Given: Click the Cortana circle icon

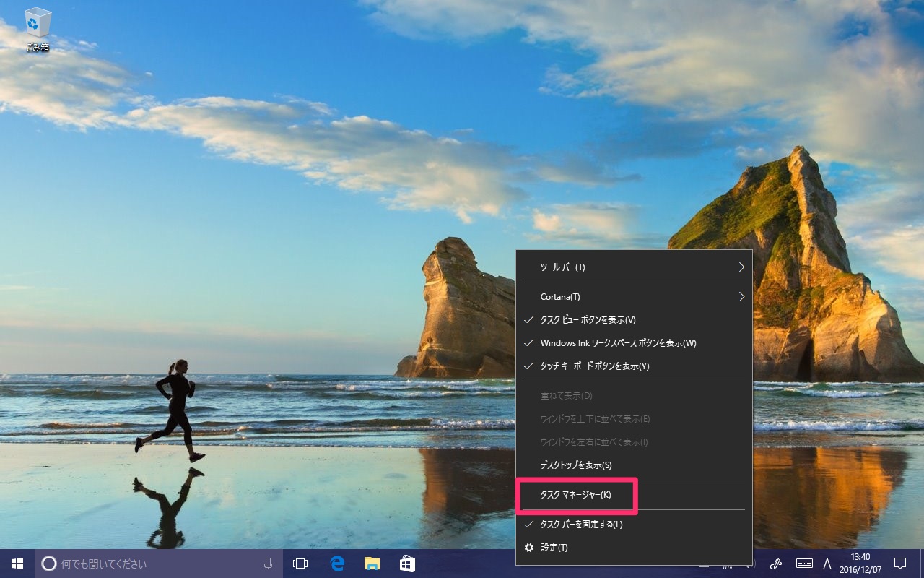Looking at the screenshot, I should [48, 564].
